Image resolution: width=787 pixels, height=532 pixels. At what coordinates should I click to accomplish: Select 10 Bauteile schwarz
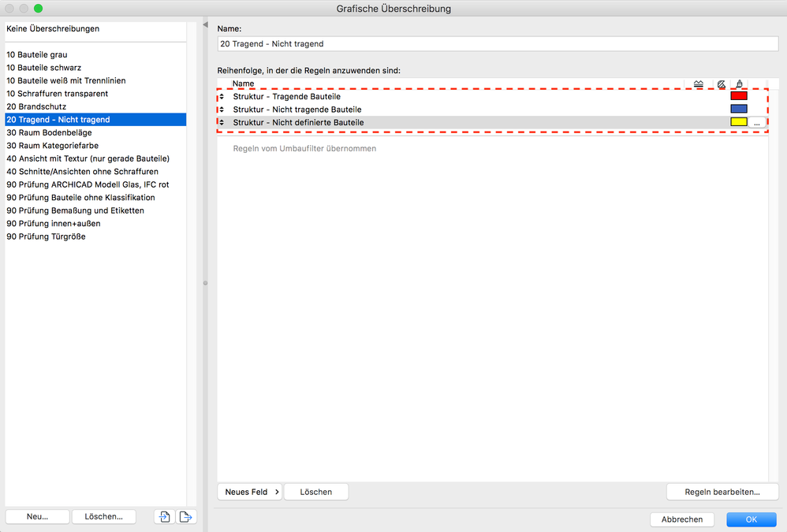click(x=96, y=68)
